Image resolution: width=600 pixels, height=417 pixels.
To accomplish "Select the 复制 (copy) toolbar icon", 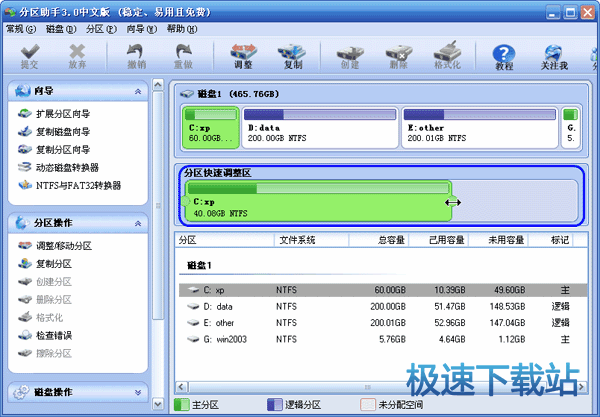I will pos(292,56).
